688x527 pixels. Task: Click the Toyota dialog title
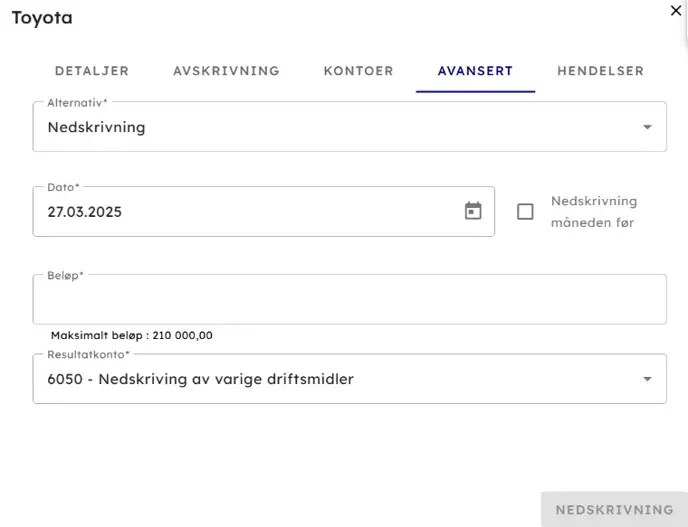coord(42,17)
